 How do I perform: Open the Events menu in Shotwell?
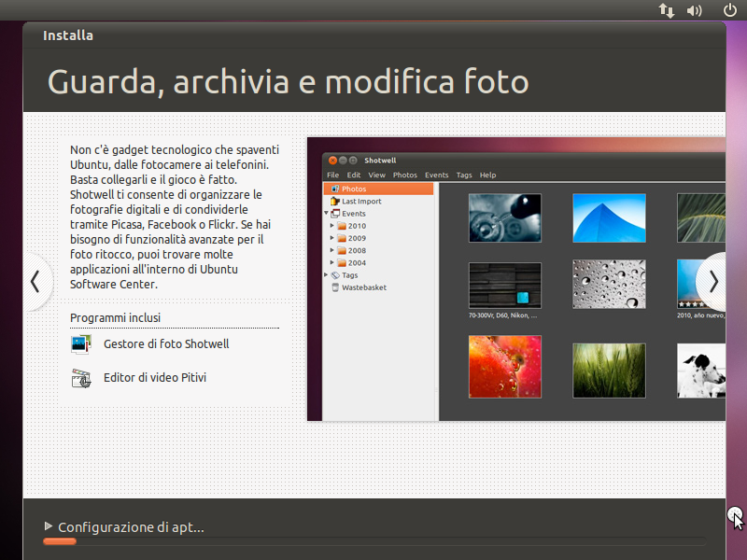436,175
